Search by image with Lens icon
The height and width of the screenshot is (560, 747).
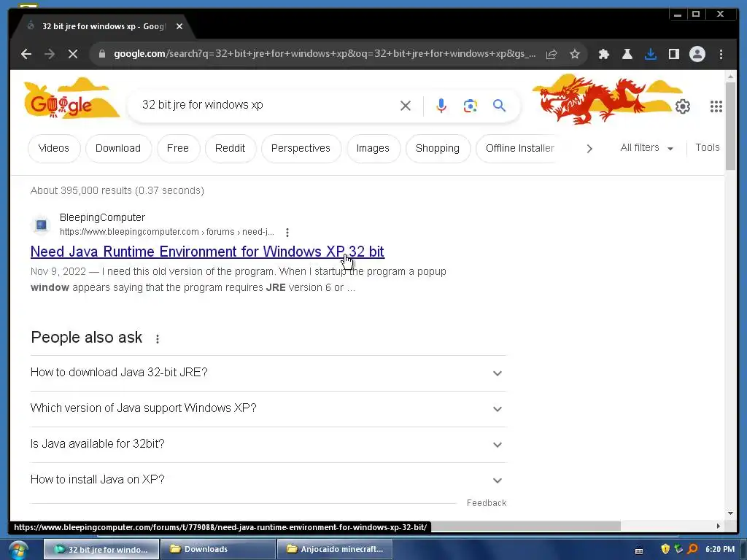471,106
